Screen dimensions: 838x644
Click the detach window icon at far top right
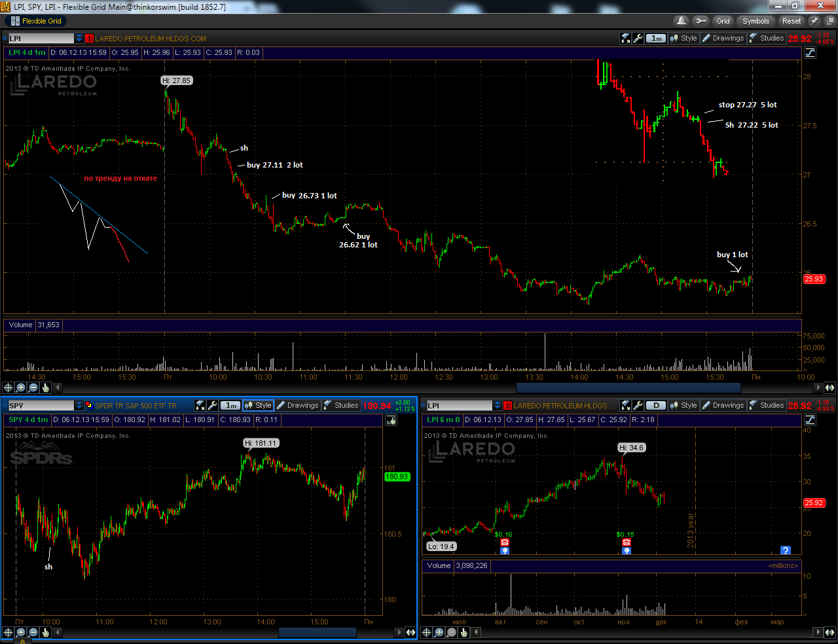(x=829, y=21)
